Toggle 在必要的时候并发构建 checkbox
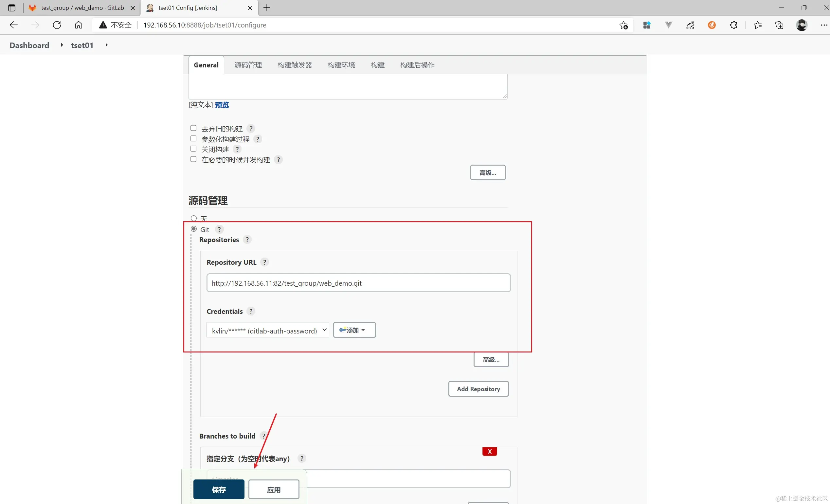This screenshot has height=504, width=830. pyautogui.click(x=193, y=159)
